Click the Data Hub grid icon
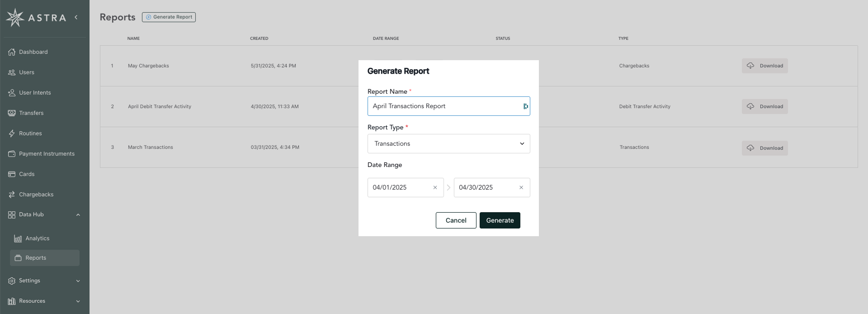The height and width of the screenshot is (314, 868). point(12,215)
